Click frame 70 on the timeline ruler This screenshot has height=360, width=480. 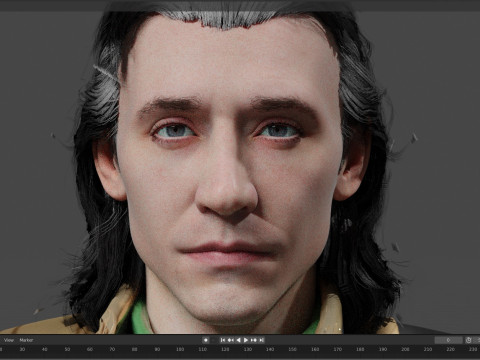click(x=112, y=349)
